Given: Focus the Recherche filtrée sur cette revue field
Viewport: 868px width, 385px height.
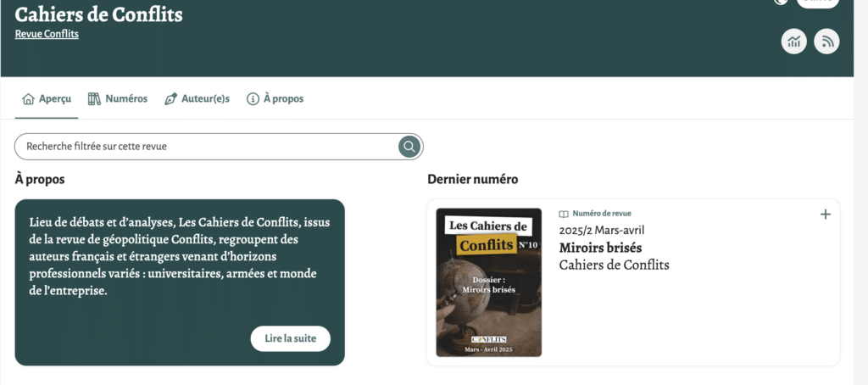Looking at the screenshot, I should [x=219, y=146].
